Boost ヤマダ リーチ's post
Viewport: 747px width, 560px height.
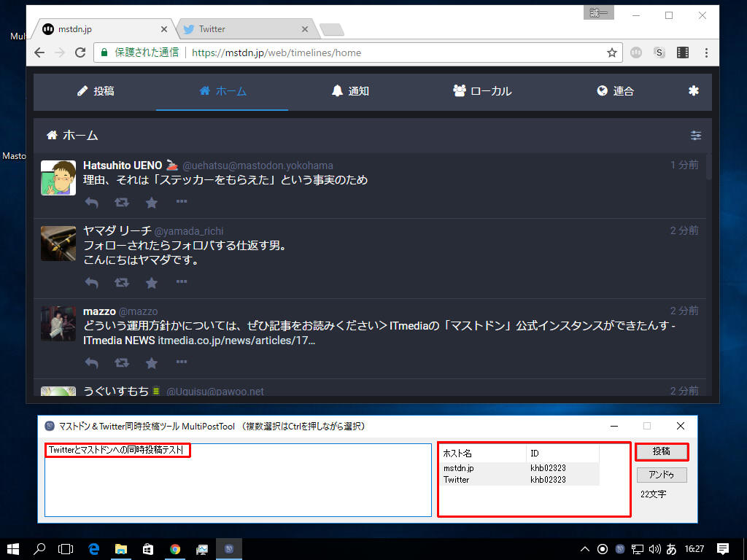coord(122,283)
